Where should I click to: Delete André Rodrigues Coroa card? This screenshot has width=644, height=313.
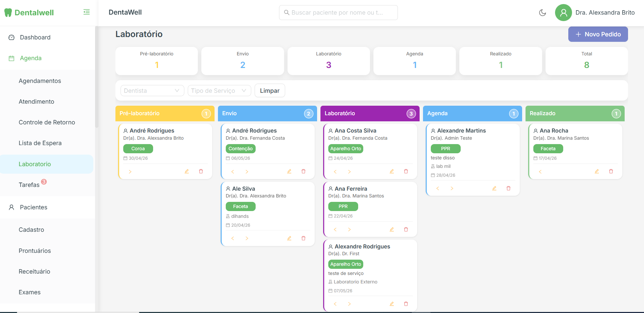click(201, 171)
